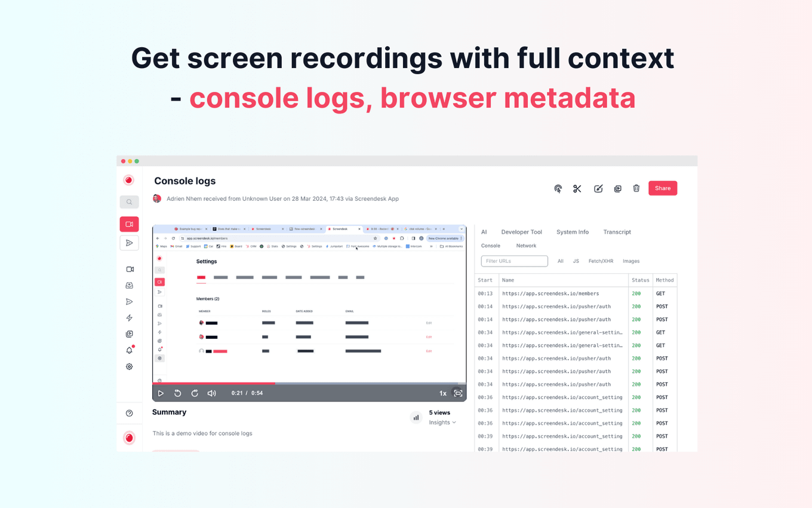Open the borderless paper plane icon in the sidebar
812x508 pixels.
(x=130, y=302)
